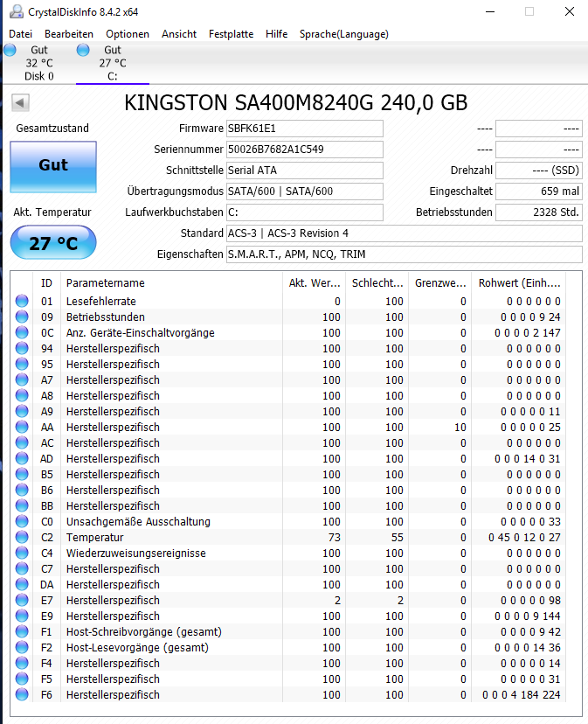
Task: Click status icon of Lesefehlerrate row
Action: [22, 301]
